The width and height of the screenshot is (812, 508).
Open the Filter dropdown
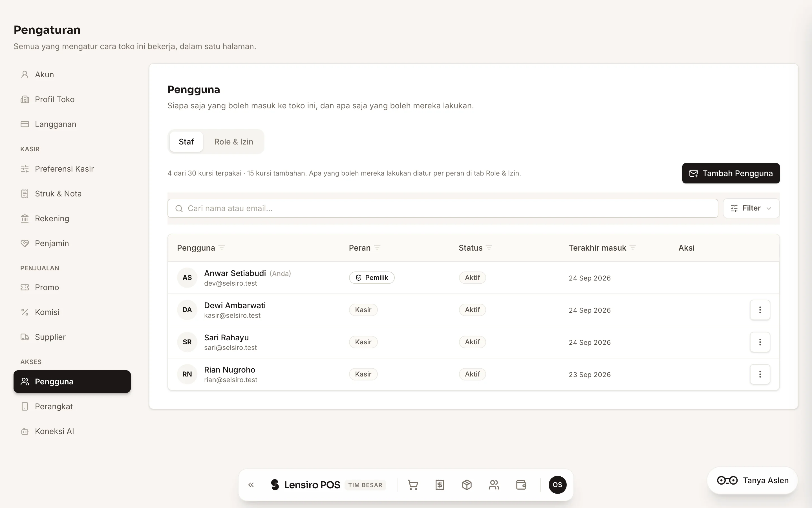coord(751,208)
